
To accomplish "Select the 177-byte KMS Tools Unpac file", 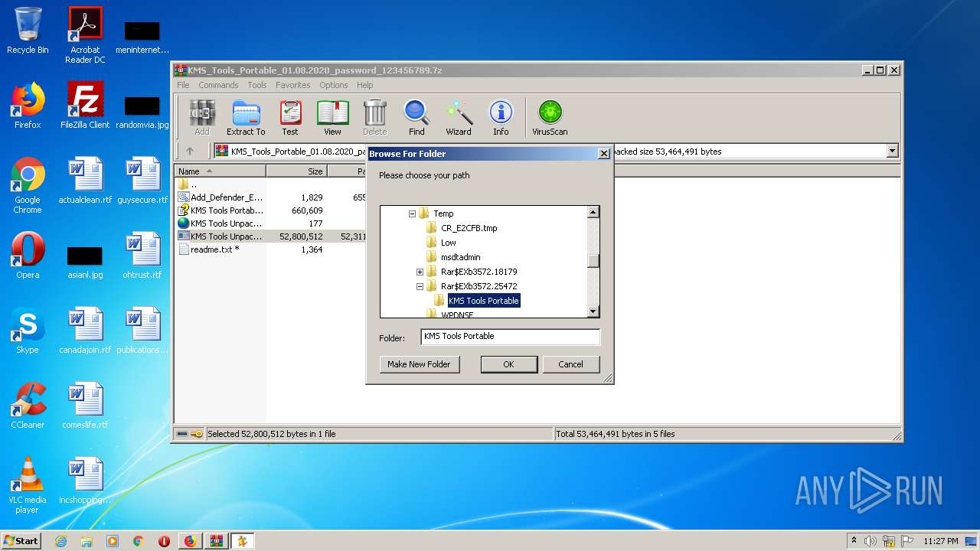I will (220, 223).
